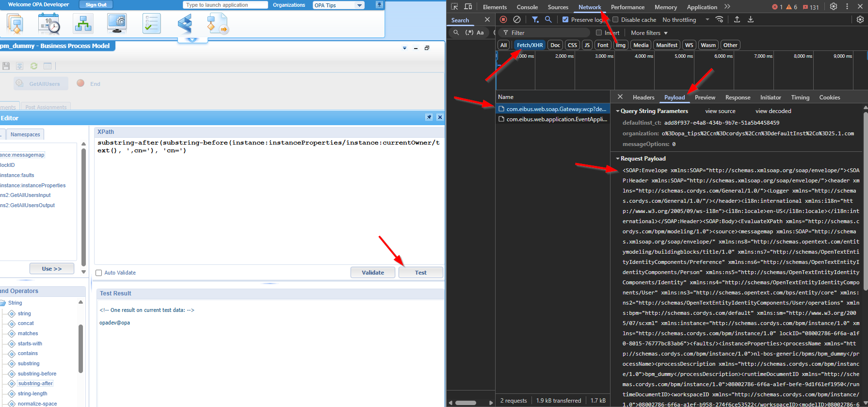The width and height of the screenshot is (868, 407).
Task: Export HAR with the download icon
Action: (x=751, y=19)
